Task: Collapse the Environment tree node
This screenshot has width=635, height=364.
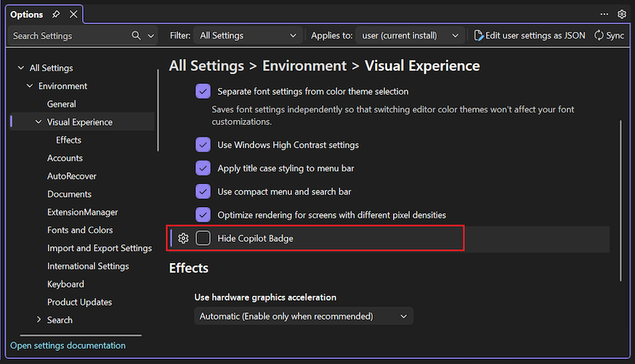Action: [30, 86]
